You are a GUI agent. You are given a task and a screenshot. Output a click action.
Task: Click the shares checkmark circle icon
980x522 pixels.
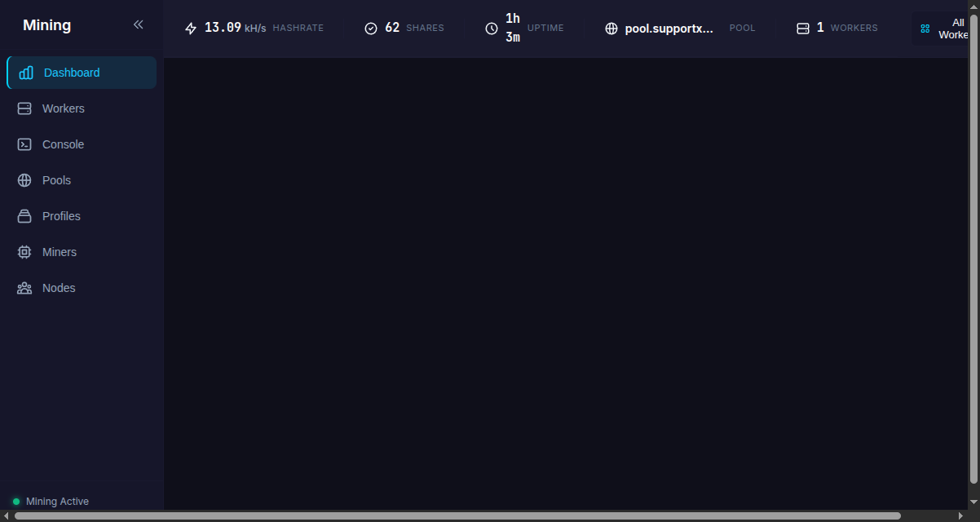pos(371,29)
